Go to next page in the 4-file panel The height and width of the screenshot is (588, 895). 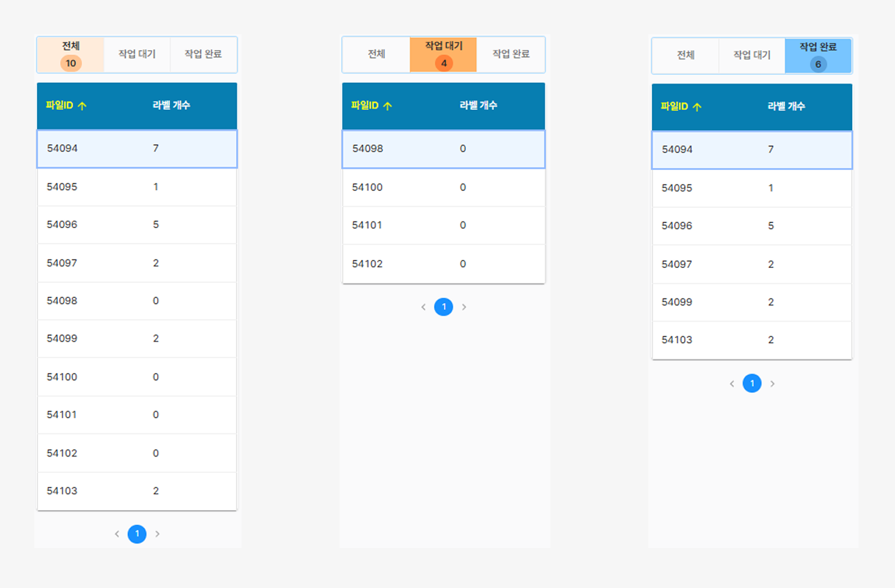[x=464, y=307]
